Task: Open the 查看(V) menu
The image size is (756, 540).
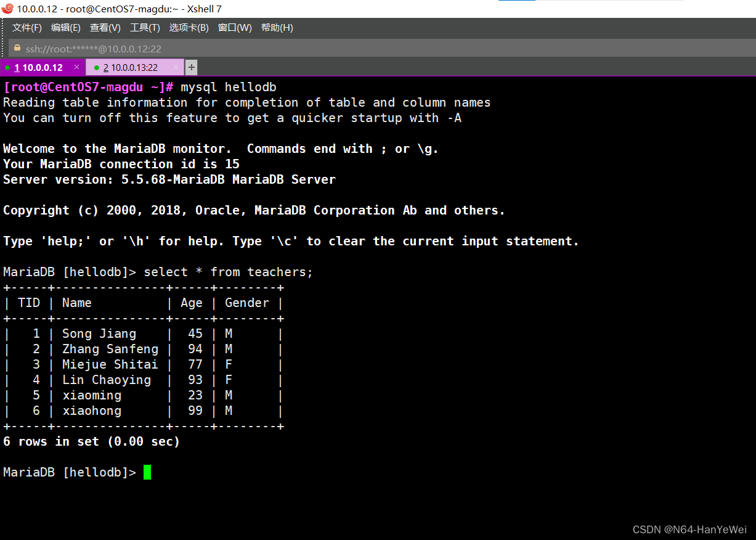Action: tap(105, 28)
